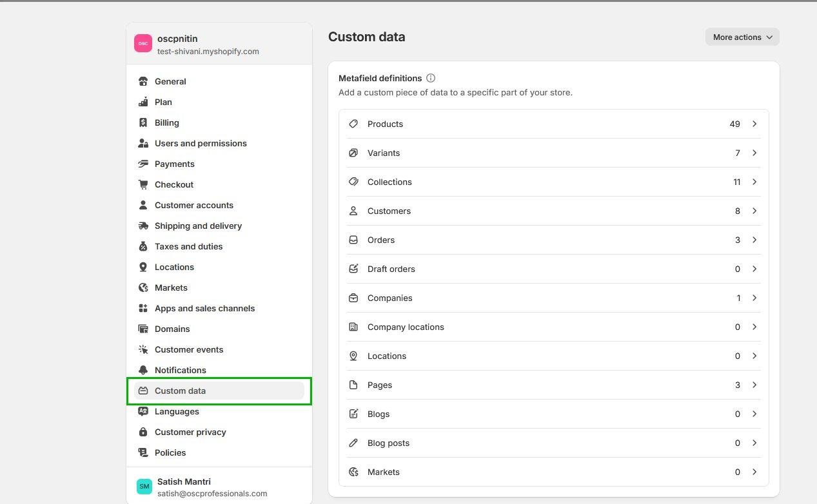Click the Locations pin icon in sidebar
817x504 pixels.
click(143, 267)
